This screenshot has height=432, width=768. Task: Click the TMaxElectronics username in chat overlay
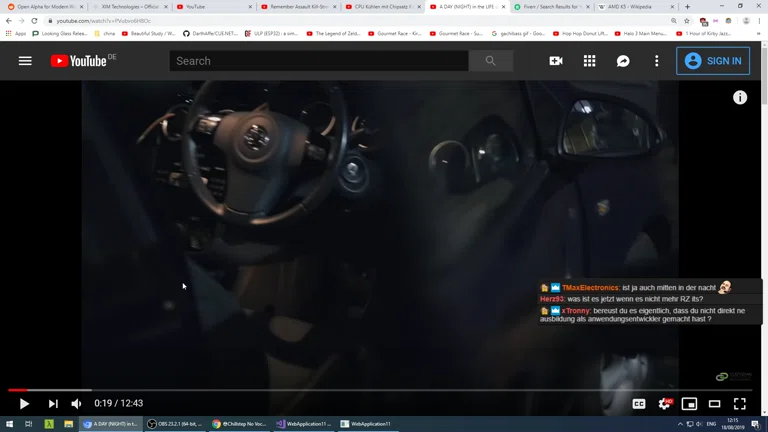point(590,288)
